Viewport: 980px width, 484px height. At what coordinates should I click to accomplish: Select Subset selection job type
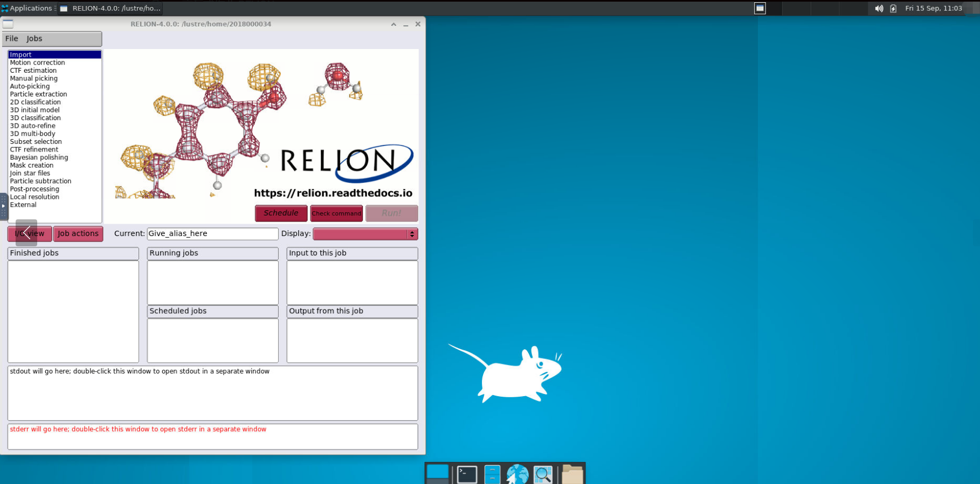(x=54, y=142)
